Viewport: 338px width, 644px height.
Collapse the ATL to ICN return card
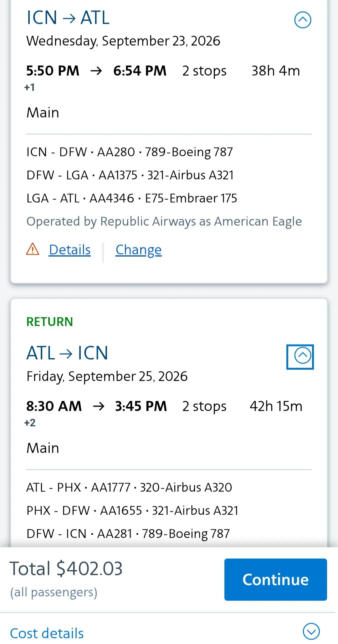coord(300,357)
